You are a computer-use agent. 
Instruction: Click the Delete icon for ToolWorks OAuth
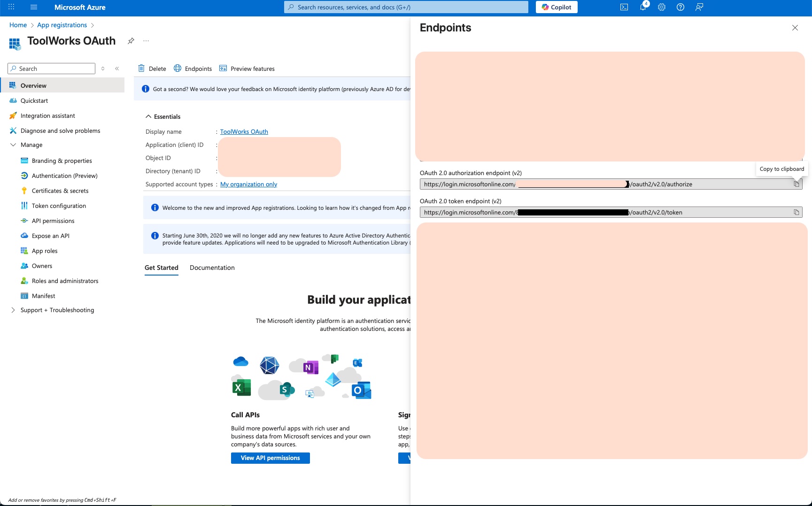point(141,69)
